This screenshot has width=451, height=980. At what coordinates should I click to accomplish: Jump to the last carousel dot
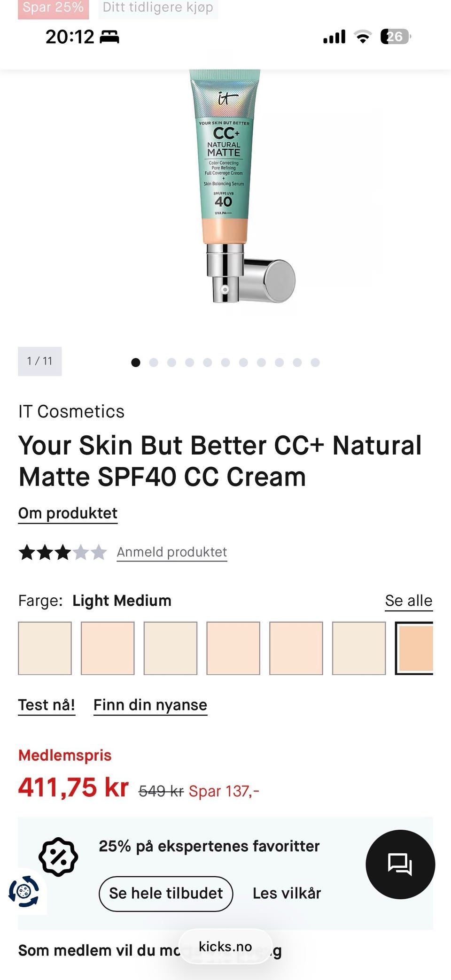click(x=315, y=363)
